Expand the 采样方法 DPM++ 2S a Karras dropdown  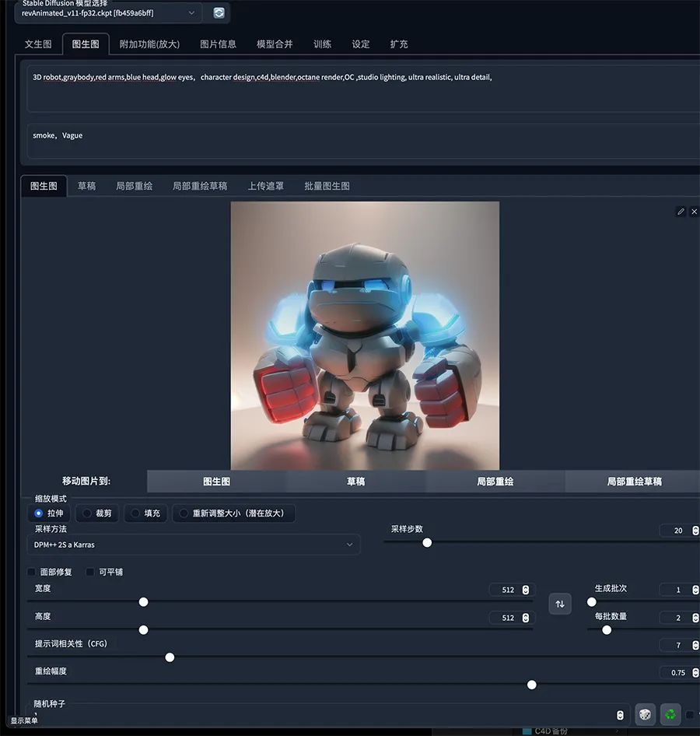193,545
